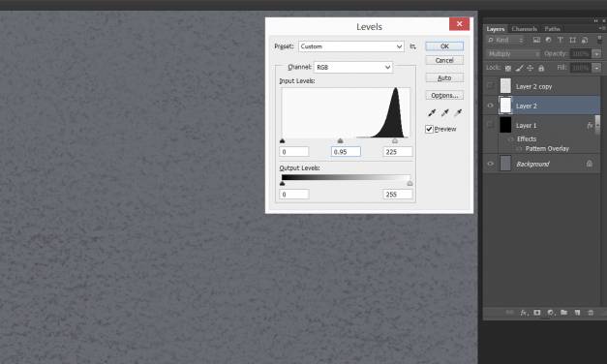The width and height of the screenshot is (607, 364).
Task: Create a new adjustment layer
Action: tap(551, 313)
